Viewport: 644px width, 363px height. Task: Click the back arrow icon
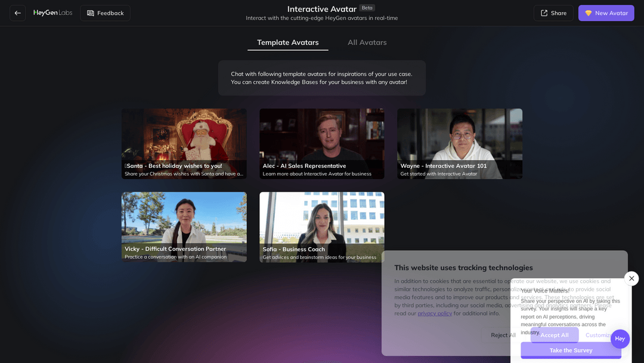pyautogui.click(x=18, y=13)
